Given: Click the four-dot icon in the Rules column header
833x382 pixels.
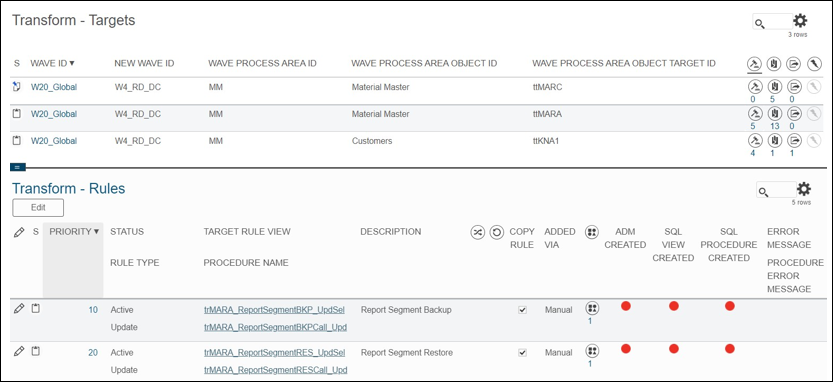Looking at the screenshot, I should point(592,232).
